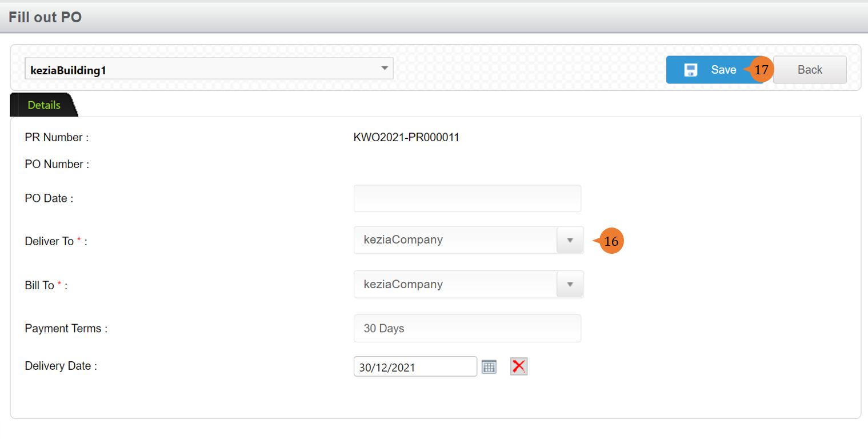Go back with the Back button
Image resolution: width=868 pixels, height=439 pixels.
tap(810, 70)
